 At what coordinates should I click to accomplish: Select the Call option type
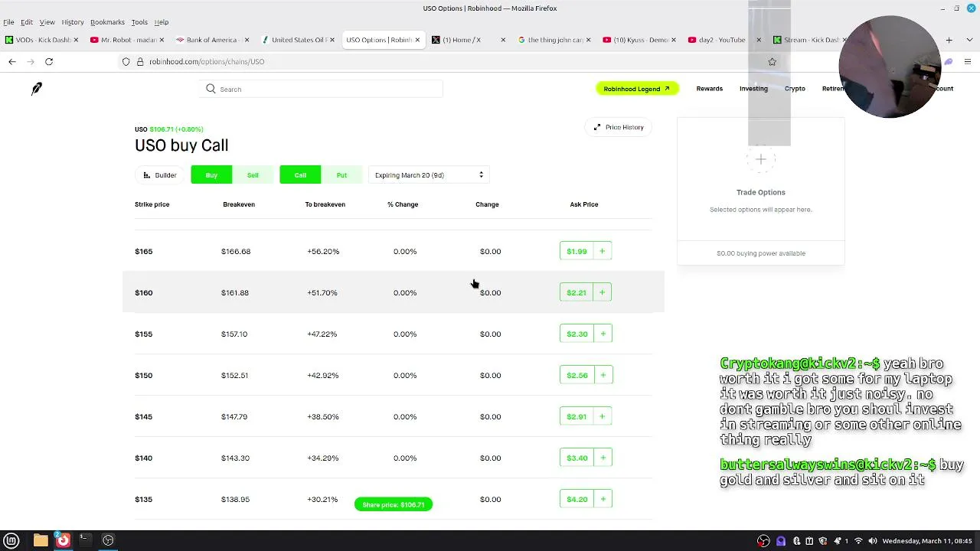coord(300,175)
